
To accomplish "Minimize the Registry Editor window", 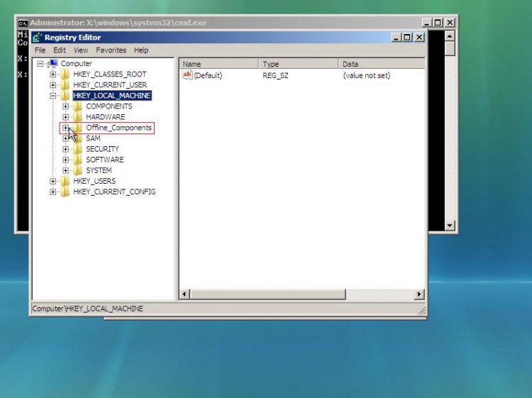I will pyautogui.click(x=397, y=38).
